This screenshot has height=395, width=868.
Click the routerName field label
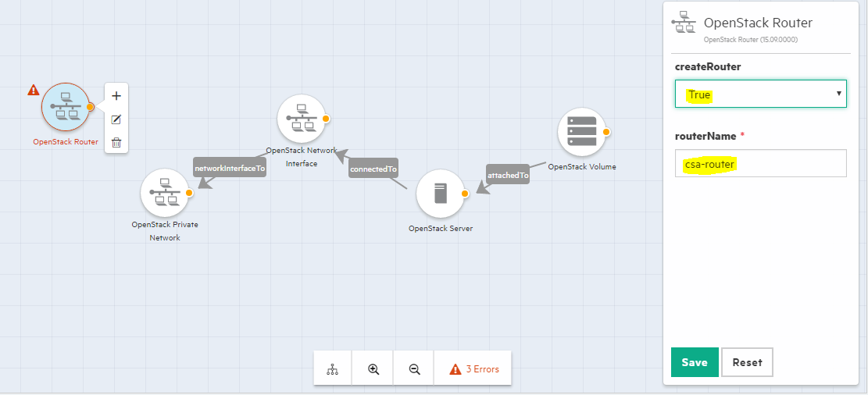pos(705,136)
